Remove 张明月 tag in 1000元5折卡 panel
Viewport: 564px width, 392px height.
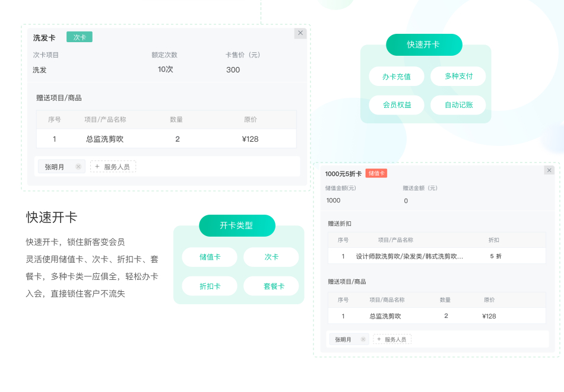tap(363, 340)
